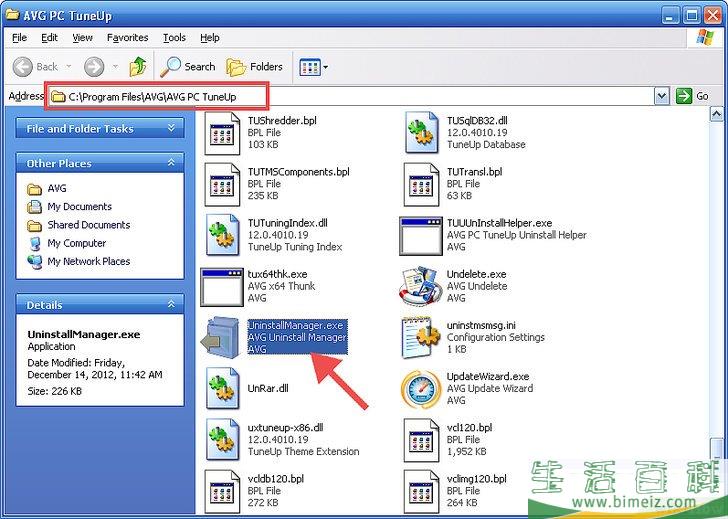The image size is (728, 519).
Task: Select the TUTransl.bpl file icon
Action: point(421,184)
